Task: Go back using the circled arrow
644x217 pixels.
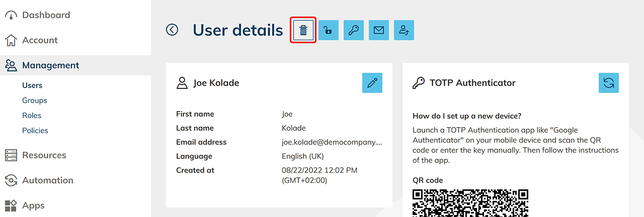Action: 172,30
